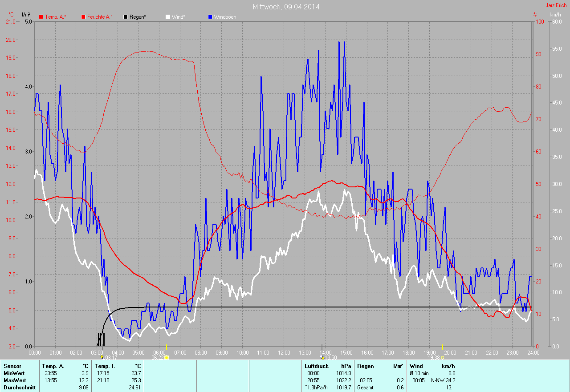Screen dimensions: 570x392
Task: Click the 'MaxWert' row label
Action: 15,380
